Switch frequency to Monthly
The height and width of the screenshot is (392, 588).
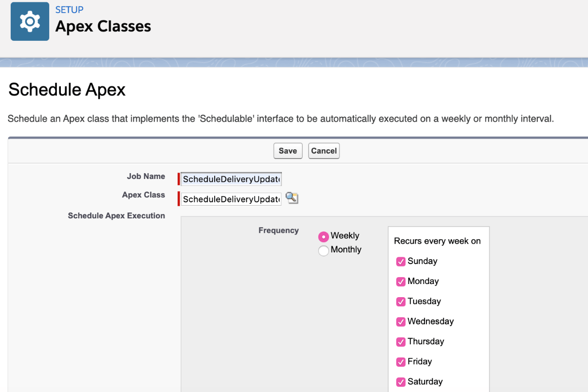click(323, 250)
